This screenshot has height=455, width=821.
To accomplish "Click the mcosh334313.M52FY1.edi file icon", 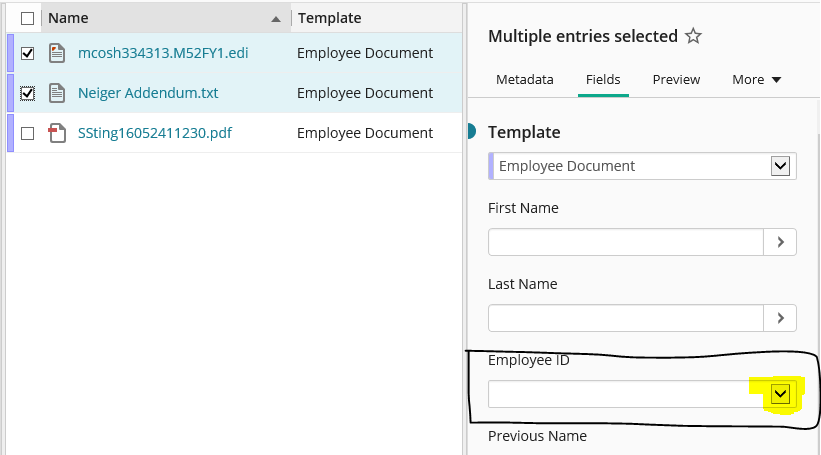I will pos(57,53).
